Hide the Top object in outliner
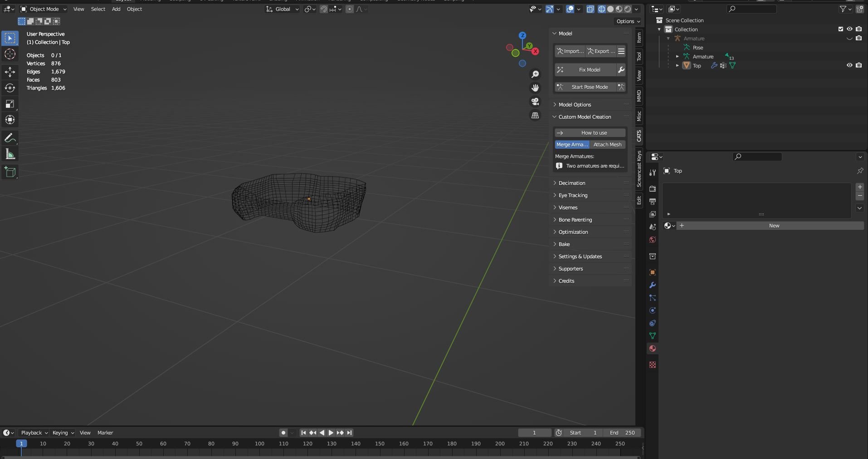The image size is (868, 459). (849, 65)
